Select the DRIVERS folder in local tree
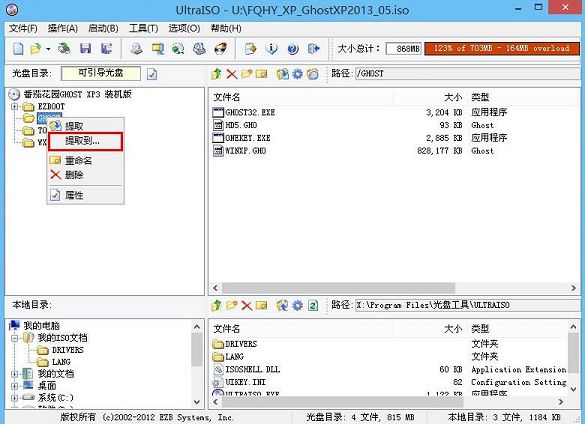The width and height of the screenshot is (585, 424). pyautogui.click(x=68, y=350)
